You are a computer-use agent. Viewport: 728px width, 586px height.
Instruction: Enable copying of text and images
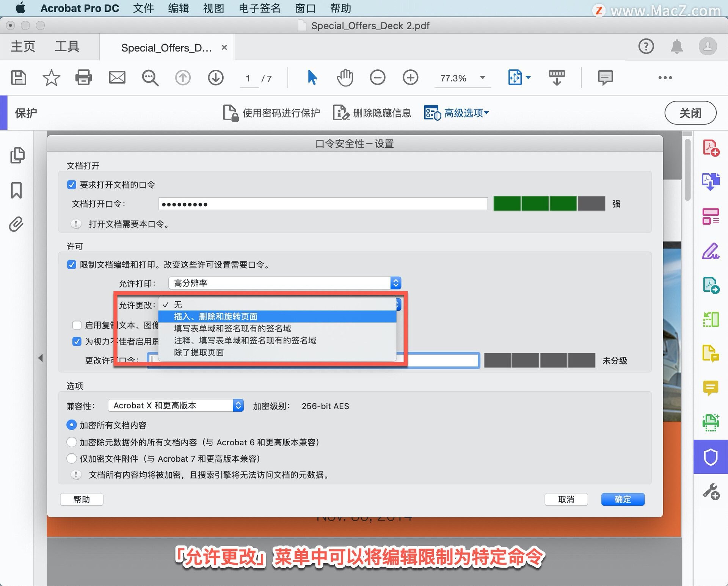tap(77, 325)
